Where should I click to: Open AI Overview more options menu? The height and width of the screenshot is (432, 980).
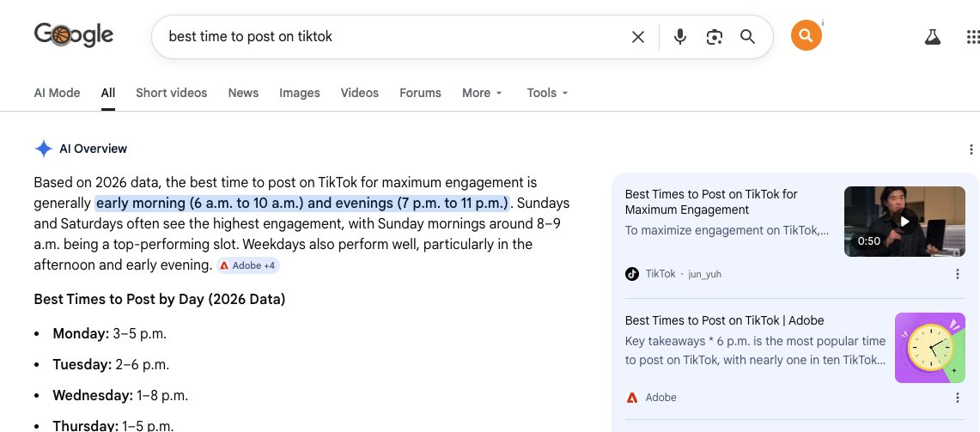(971, 149)
